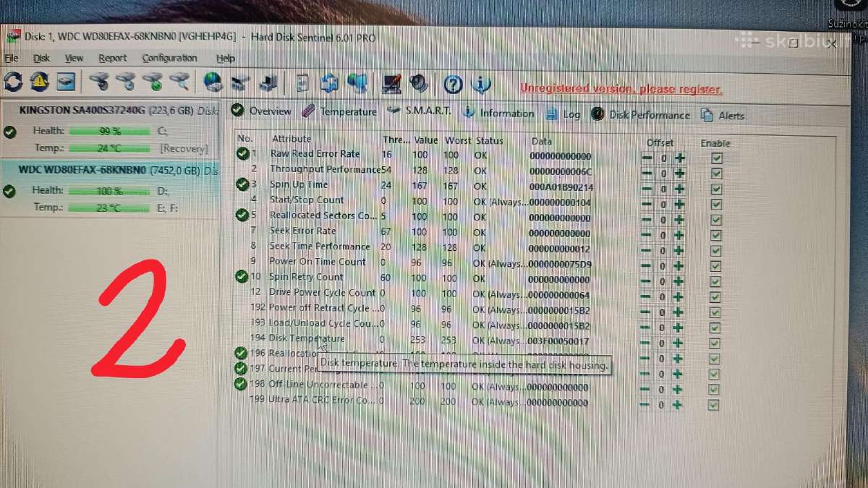868x488 pixels.
Task: Click green health check icon of WDC disk
Action: pos(9,191)
